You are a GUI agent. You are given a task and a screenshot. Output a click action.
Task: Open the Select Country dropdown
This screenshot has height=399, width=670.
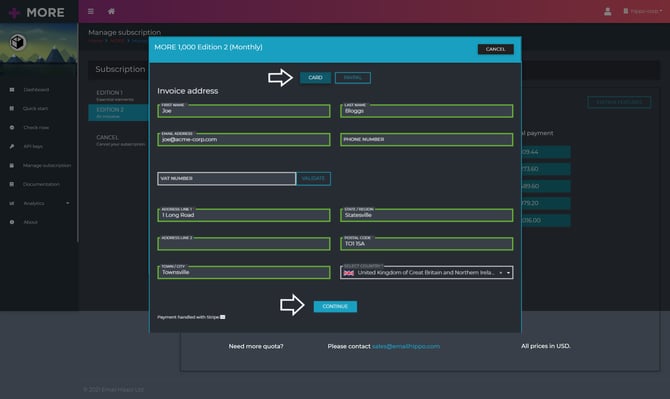click(x=426, y=273)
